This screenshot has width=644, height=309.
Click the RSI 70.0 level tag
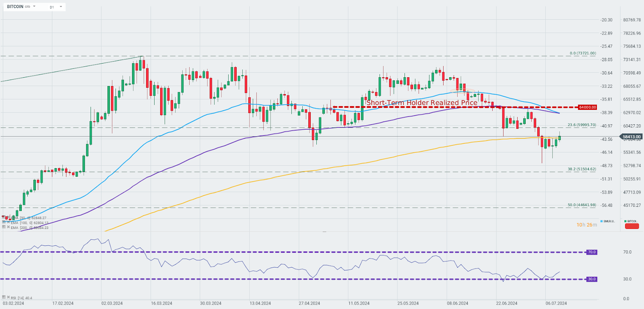point(592,252)
